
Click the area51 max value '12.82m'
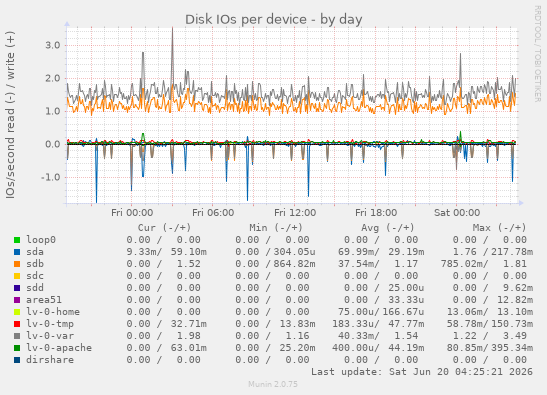point(515,300)
